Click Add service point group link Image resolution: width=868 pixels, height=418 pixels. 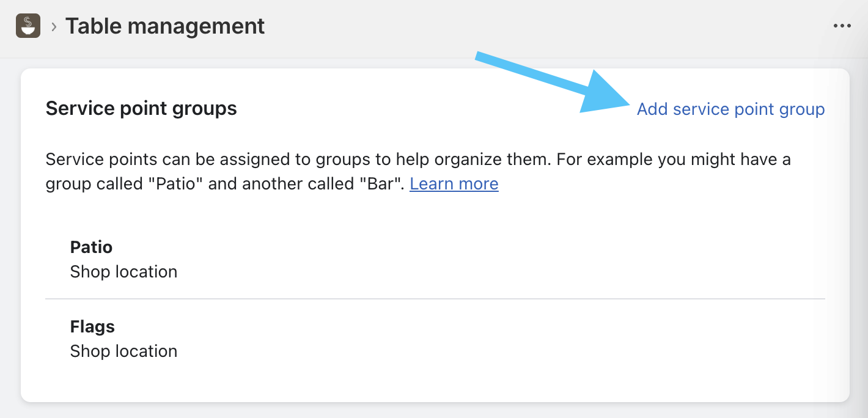pyautogui.click(x=730, y=109)
